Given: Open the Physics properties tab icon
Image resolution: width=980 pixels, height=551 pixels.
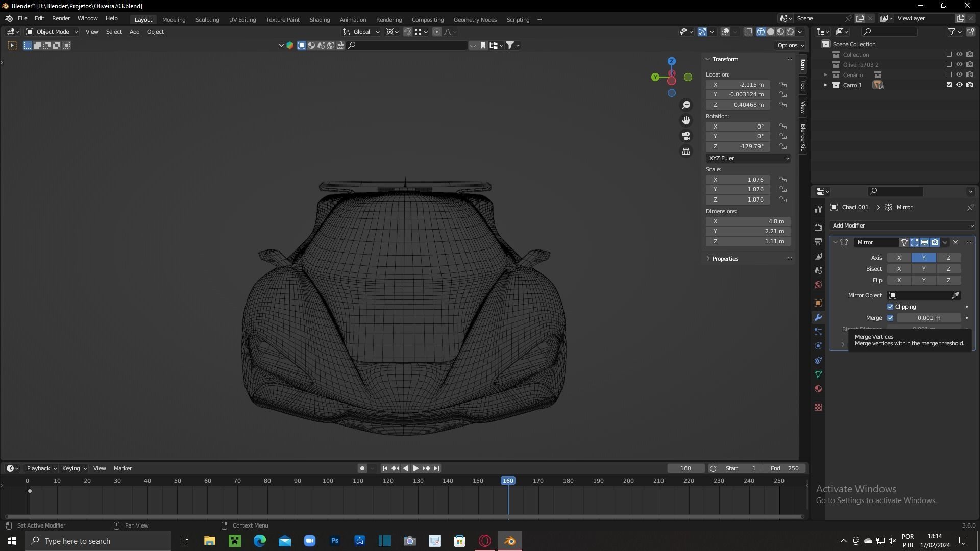Looking at the screenshot, I should click(x=818, y=346).
